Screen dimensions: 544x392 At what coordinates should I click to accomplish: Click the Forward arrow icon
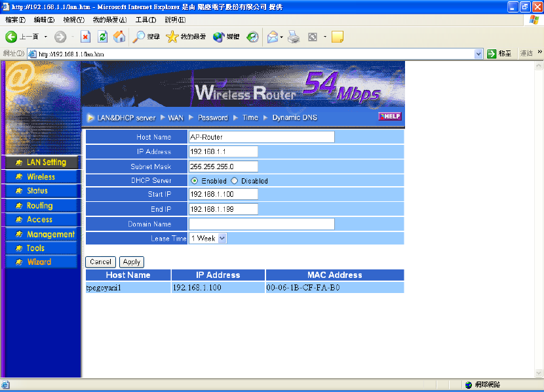click(60, 37)
